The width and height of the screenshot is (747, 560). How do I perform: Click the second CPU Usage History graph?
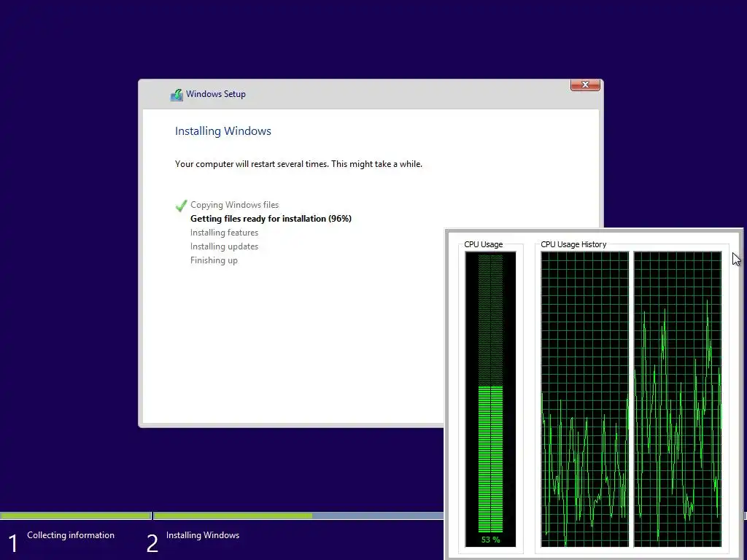tap(678, 399)
